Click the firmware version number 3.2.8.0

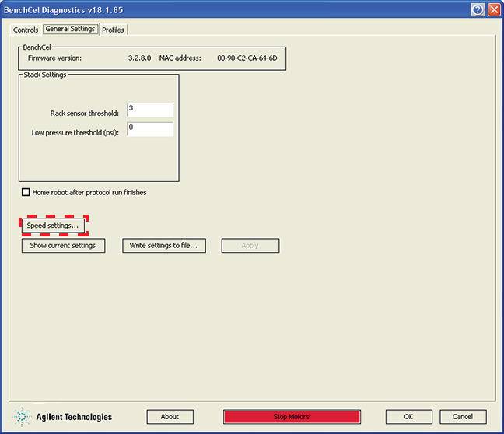point(141,58)
